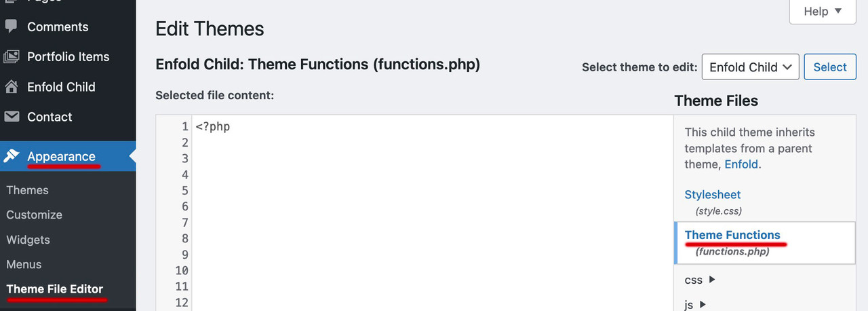Open the Enfold parent theme link
Viewport: 868px width, 311px height.
(741, 164)
